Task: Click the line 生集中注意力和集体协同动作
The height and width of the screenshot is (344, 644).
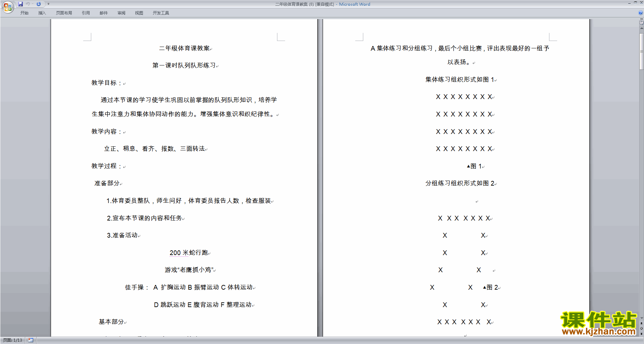Action: pos(184,114)
